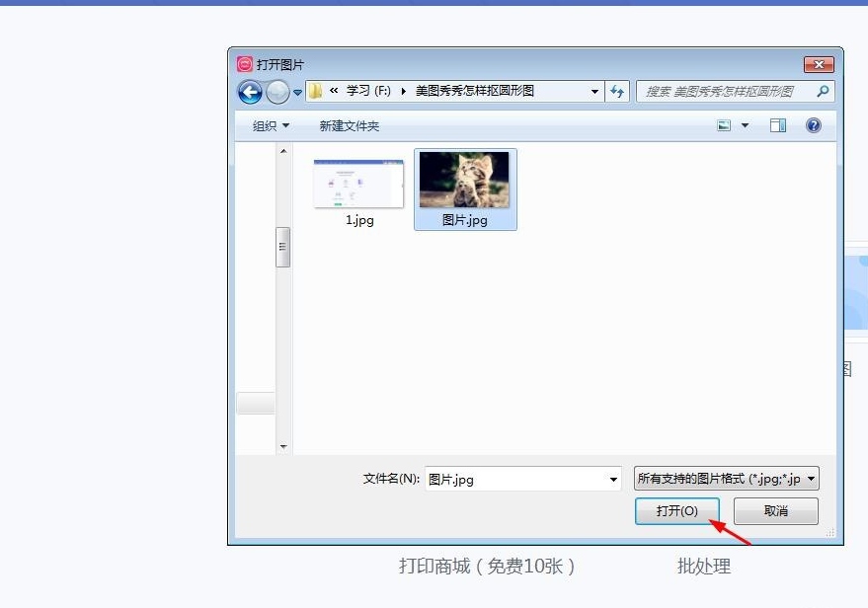The height and width of the screenshot is (608, 868).
Task: Click the folder icon in the address bar
Action: tap(314, 91)
